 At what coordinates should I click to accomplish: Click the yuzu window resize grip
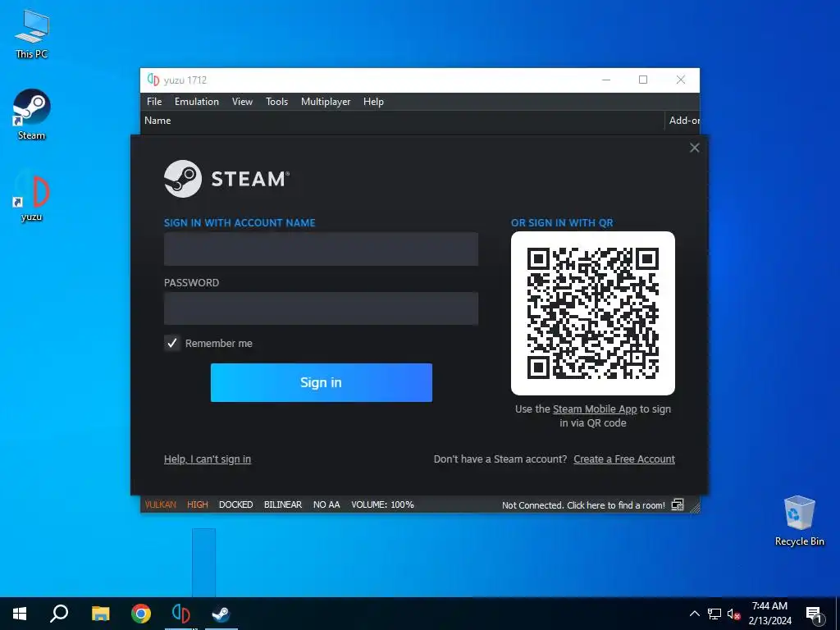click(695, 507)
